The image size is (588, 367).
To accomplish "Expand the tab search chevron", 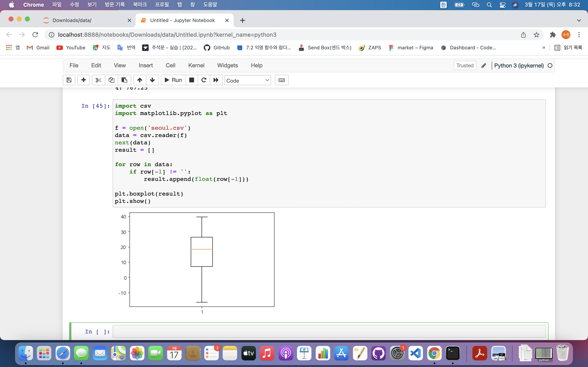I will pyautogui.click(x=579, y=20).
